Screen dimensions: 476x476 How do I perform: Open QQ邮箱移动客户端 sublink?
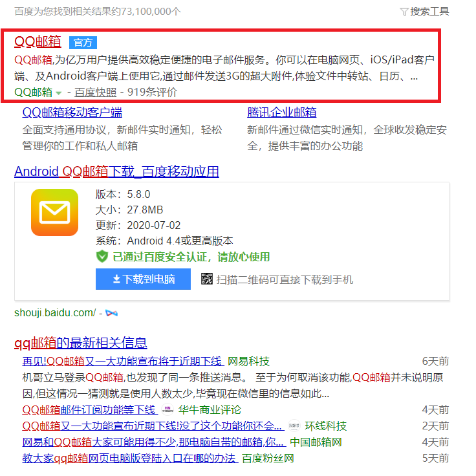72,113
